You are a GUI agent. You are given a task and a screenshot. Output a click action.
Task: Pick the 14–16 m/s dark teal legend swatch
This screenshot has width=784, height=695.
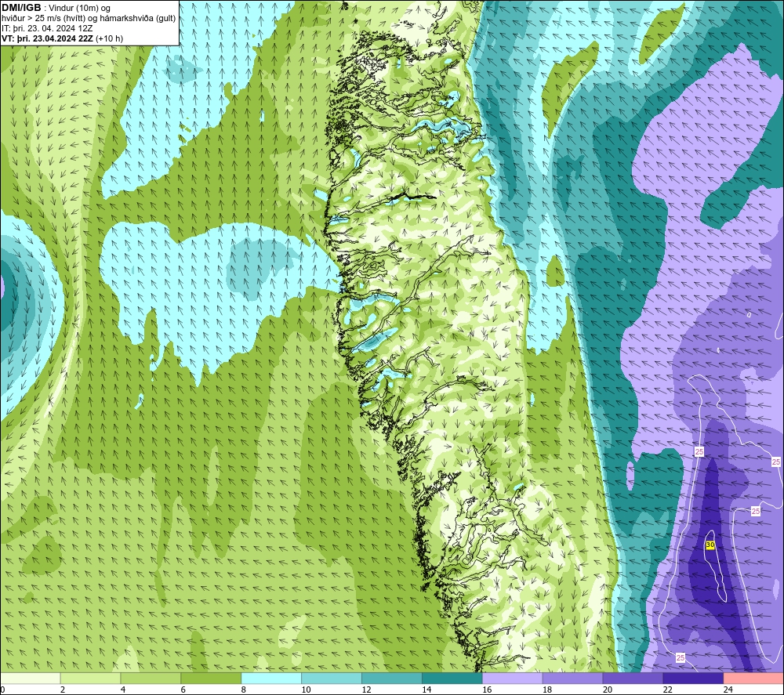tap(452, 679)
